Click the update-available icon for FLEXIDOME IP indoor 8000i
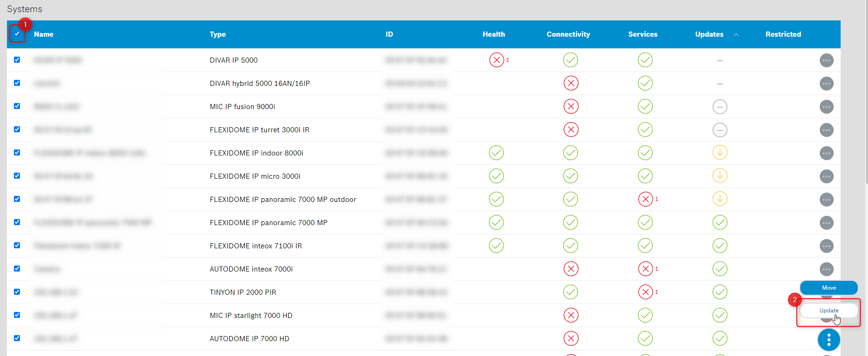This screenshot has width=868, height=356. (x=720, y=153)
